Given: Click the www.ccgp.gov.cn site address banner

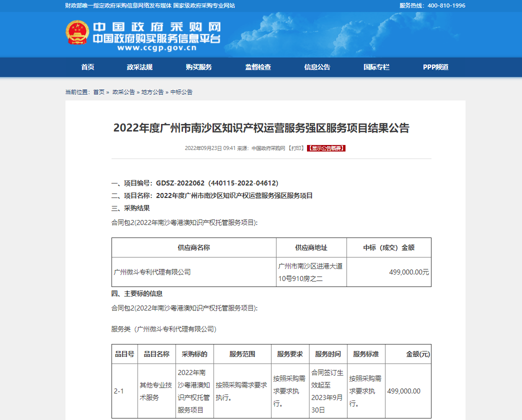Looking at the screenshot, I should [157, 48].
